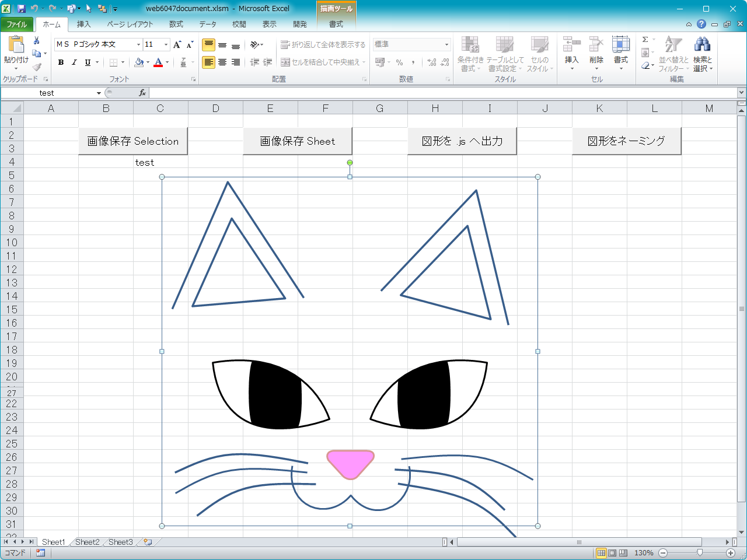
Task: Click the 画像保存 Selection button
Action: point(133,141)
